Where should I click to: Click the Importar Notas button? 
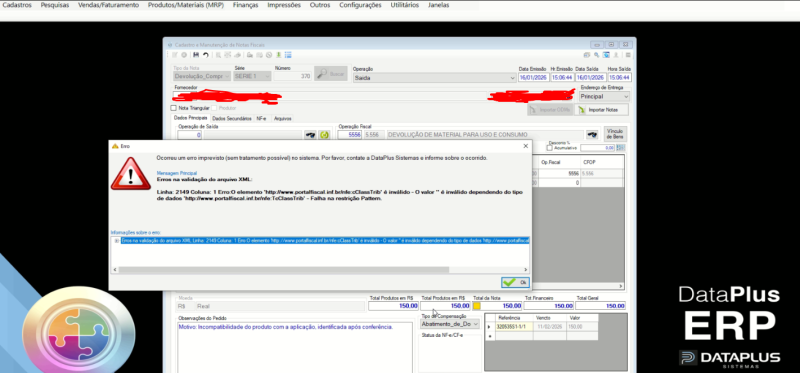pyautogui.click(x=602, y=110)
